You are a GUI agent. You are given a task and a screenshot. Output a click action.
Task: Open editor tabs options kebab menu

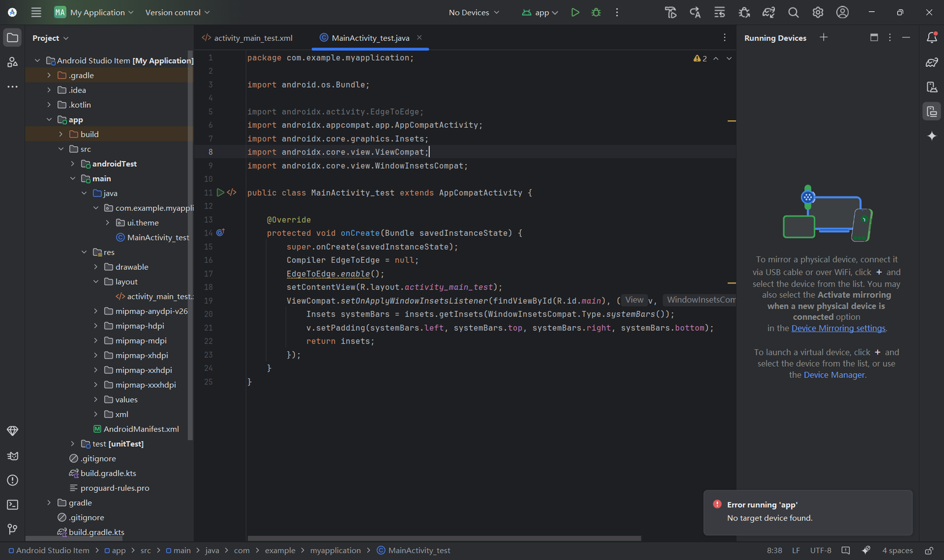point(725,37)
